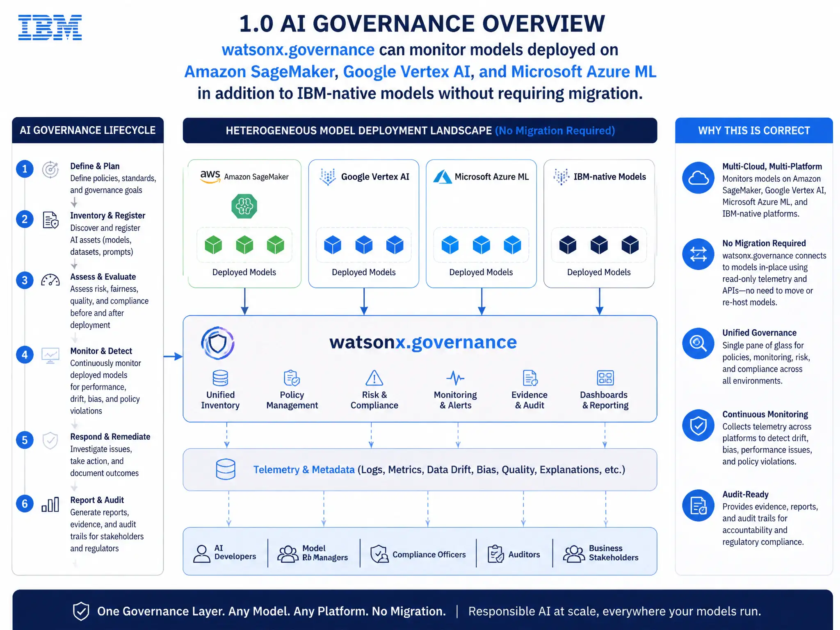Click the Dashboards & Reporting grid icon
Viewport: 840px width, 630px height.
605,378
